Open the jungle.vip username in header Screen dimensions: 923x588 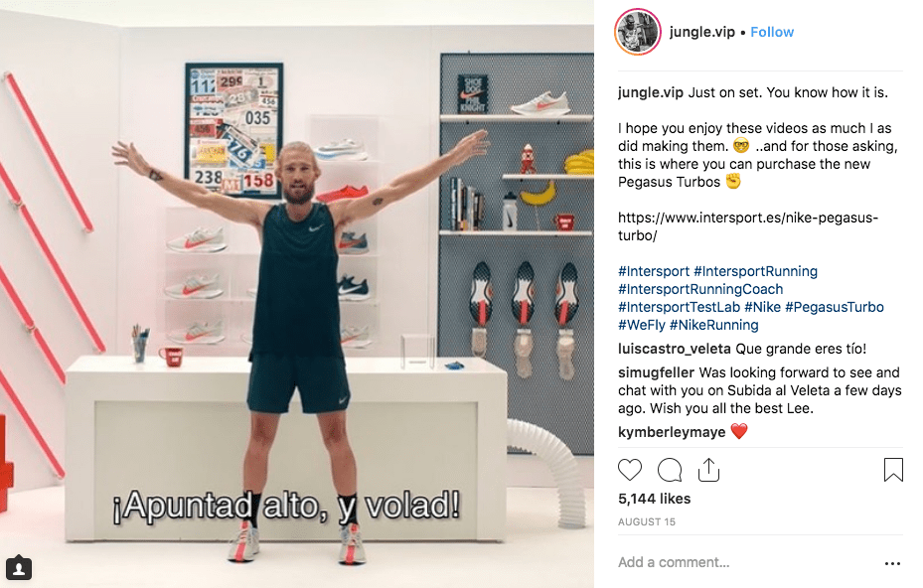(x=701, y=32)
